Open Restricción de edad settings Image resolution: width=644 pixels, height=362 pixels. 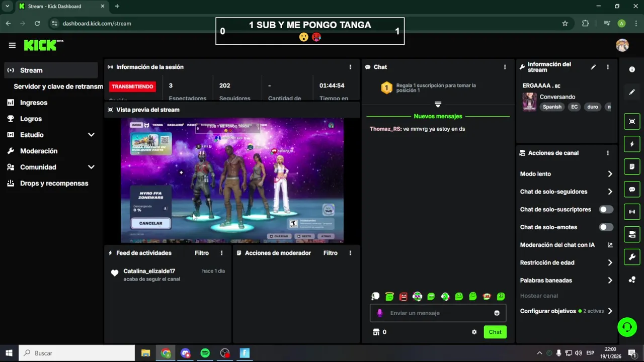click(x=566, y=262)
